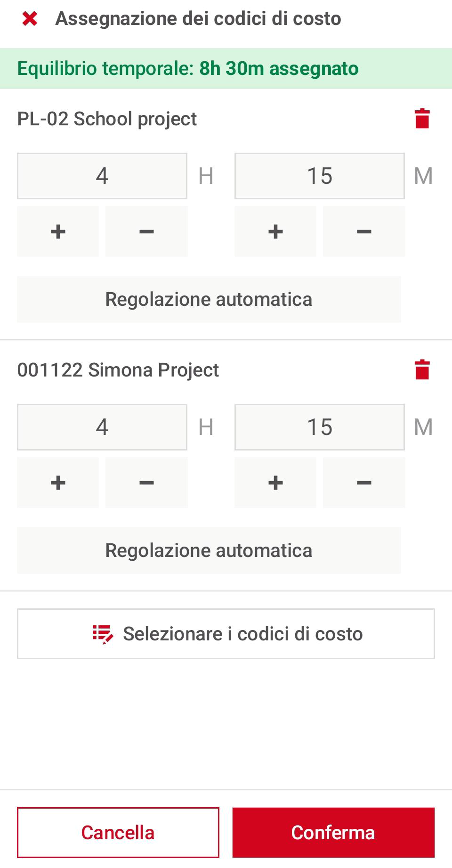
Task: Decrease hours for 001122 Simona Project
Action: coord(146,483)
